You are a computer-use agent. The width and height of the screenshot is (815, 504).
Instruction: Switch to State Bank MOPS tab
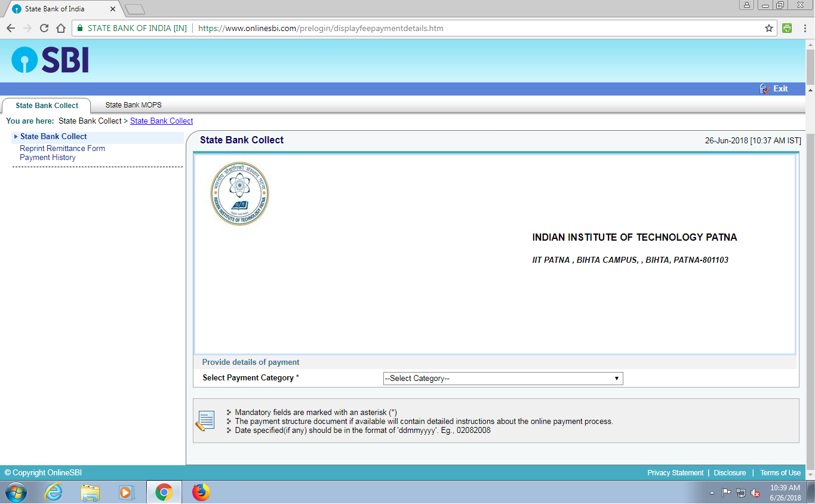point(133,105)
